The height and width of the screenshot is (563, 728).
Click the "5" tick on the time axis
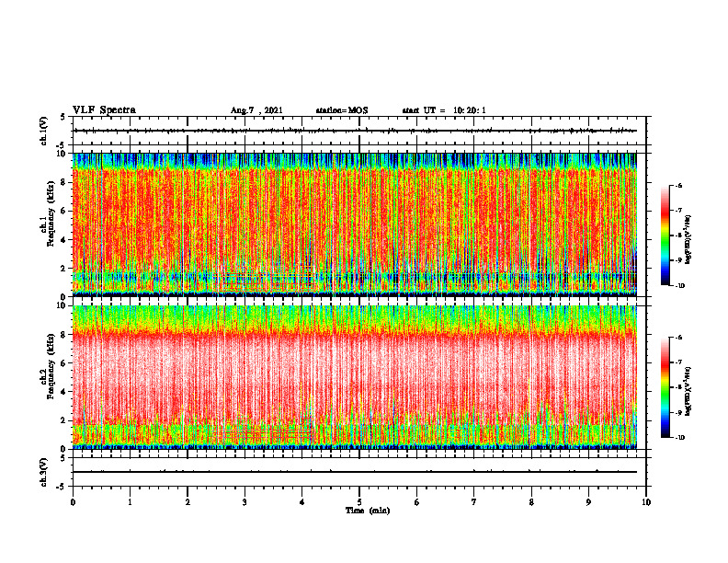pos(359,502)
